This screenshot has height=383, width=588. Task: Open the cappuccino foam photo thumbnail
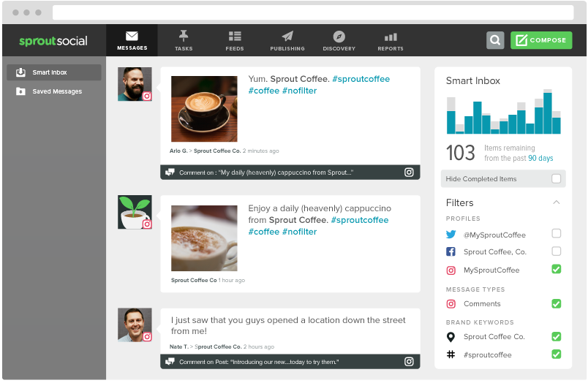pyautogui.click(x=204, y=238)
